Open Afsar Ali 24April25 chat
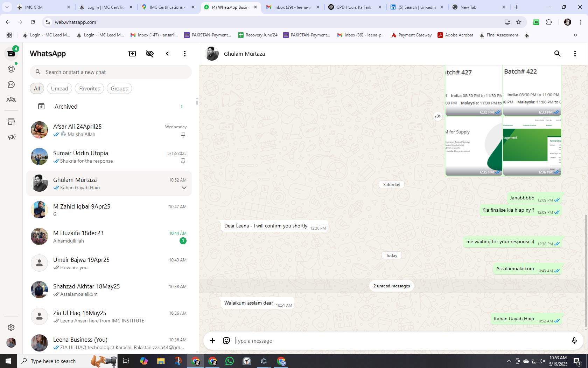588x368 pixels. point(109,130)
